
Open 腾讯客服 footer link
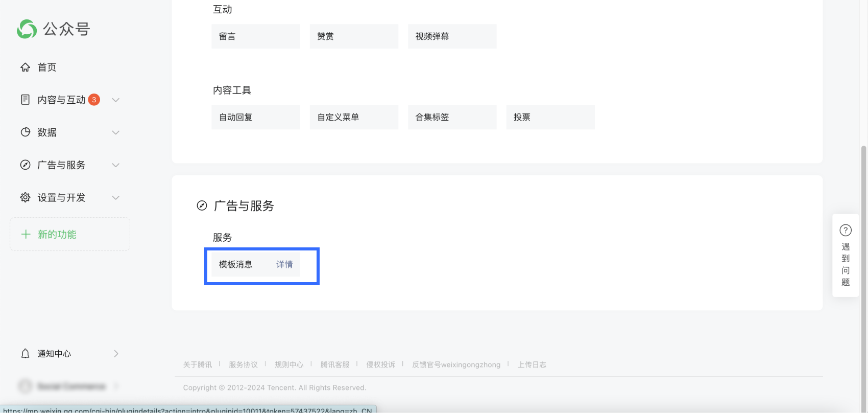click(335, 364)
